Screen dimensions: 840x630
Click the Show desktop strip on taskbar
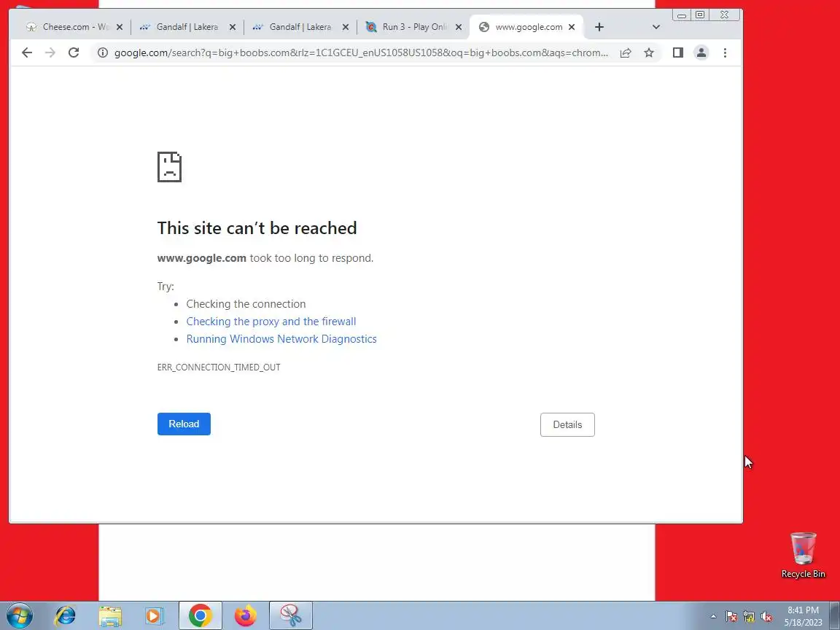[x=835, y=616]
